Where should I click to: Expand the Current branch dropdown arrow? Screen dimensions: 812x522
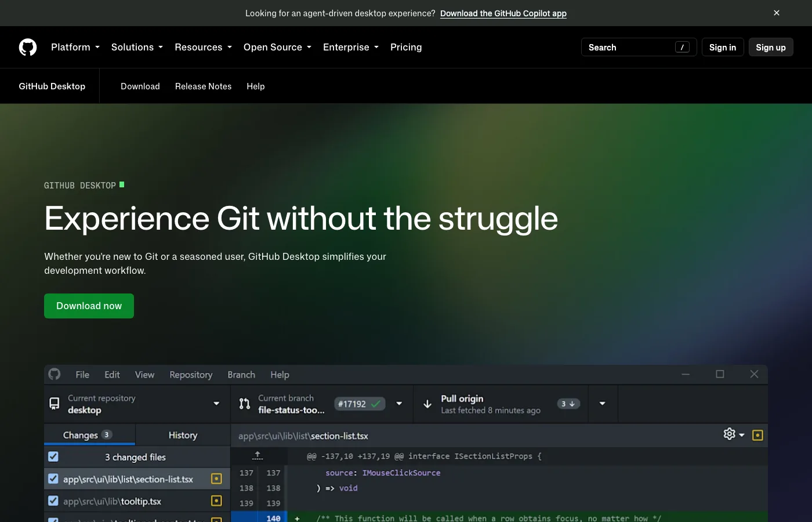point(399,404)
